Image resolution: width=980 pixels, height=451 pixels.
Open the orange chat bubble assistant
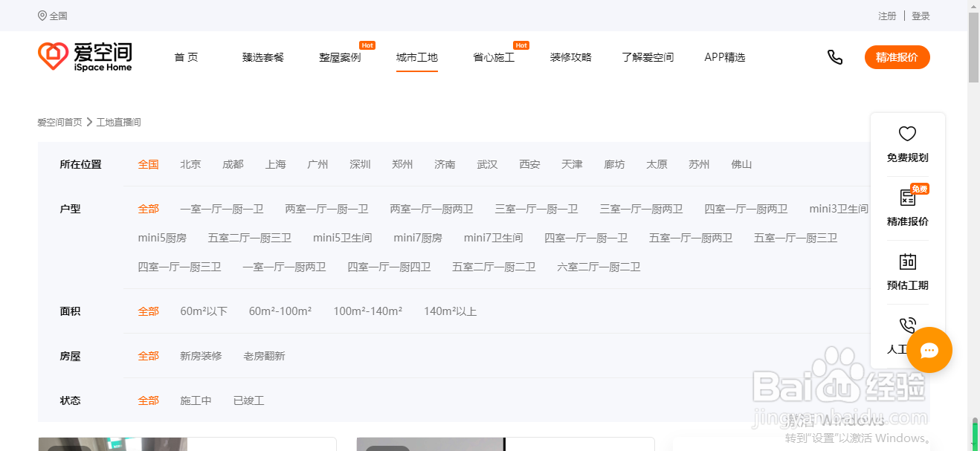(929, 350)
